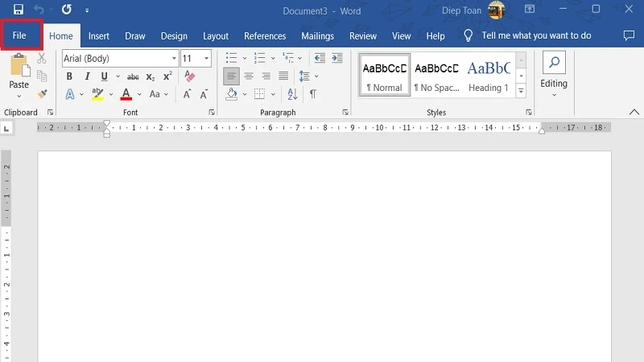Viewport: 644px width, 362px height.
Task: Select Justify alignment button
Action: (283, 76)
